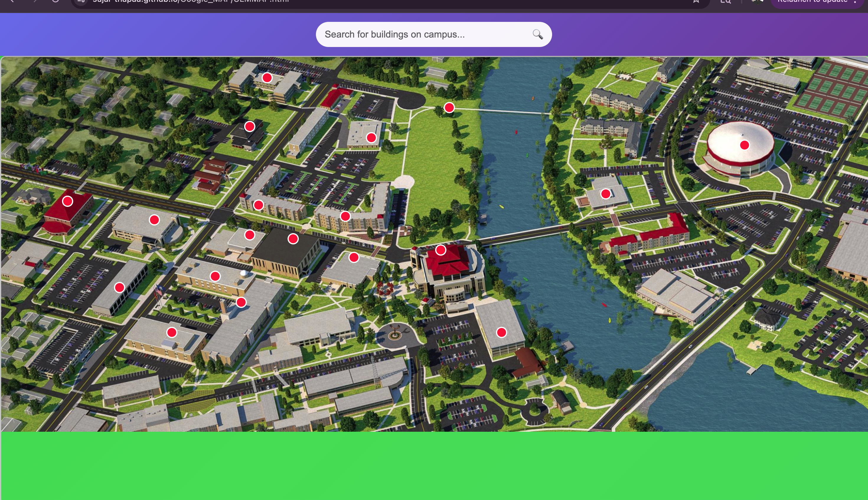Image resolution: width=868 pixels, height=500 pixels.
Task: Click marker on the long diagonal gray building
Action: pos(241,303)
